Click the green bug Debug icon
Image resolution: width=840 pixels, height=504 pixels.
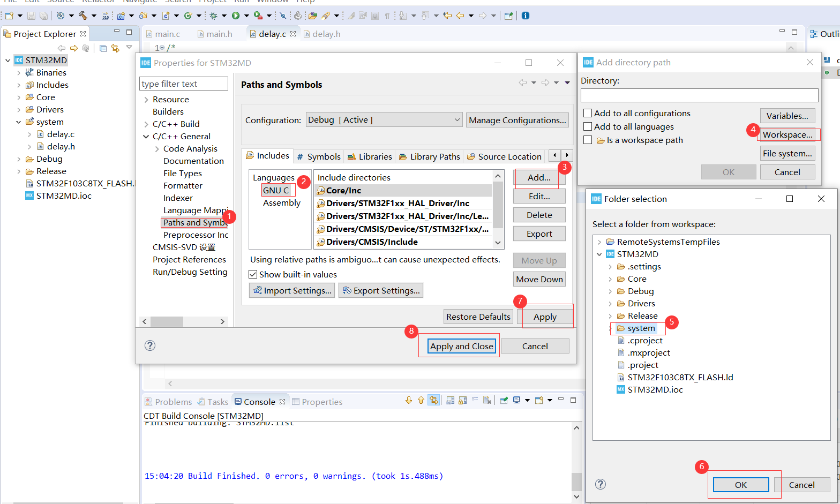pos(213,16)
